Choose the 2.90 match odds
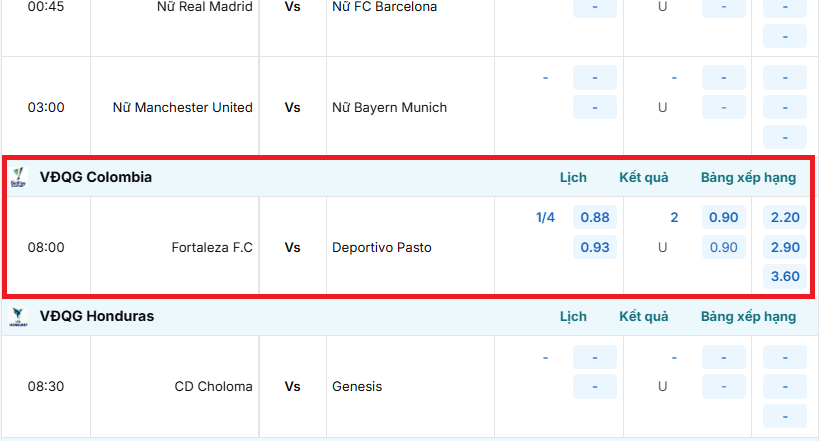The image size is (819, 441). [x=785, y=247]
